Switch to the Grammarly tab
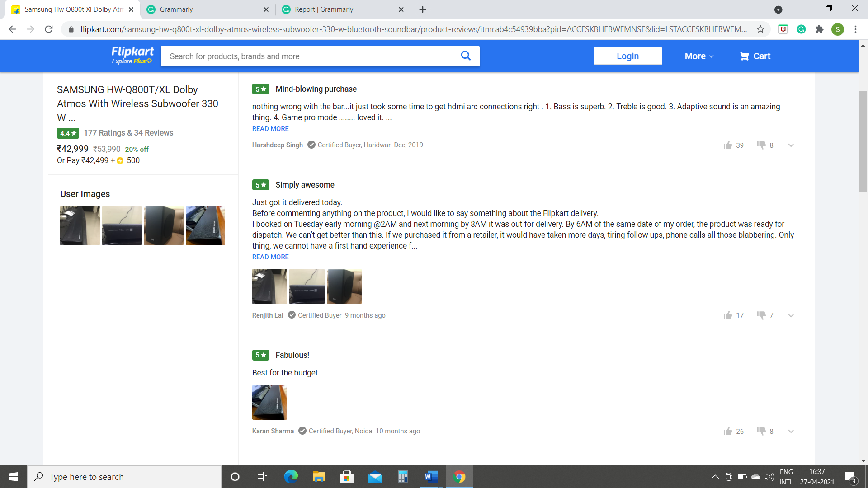The width and height of the screenshot is (868, 488). click(x=208, y=9)
